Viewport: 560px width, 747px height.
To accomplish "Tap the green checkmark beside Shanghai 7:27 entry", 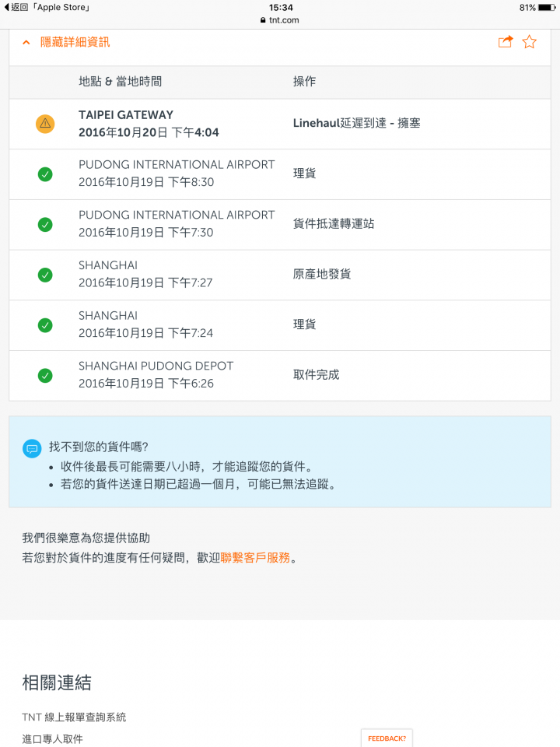I will [45, 275].
